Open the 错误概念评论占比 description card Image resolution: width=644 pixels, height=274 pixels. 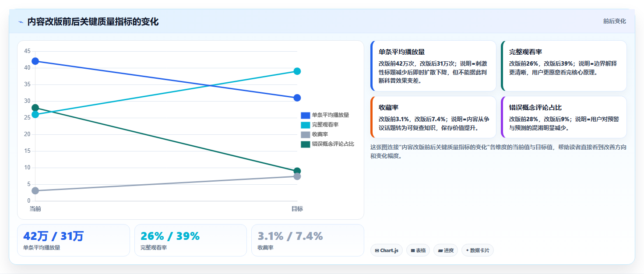tap(563, 117)
